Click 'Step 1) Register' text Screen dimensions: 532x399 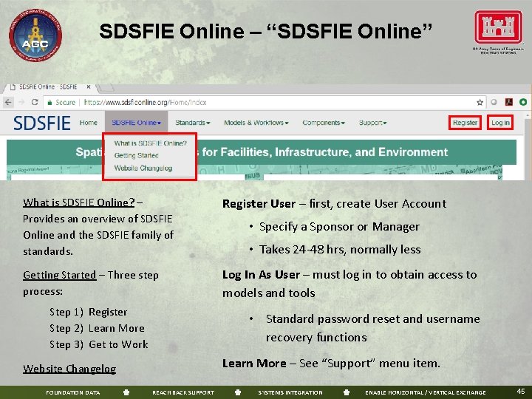88,312
